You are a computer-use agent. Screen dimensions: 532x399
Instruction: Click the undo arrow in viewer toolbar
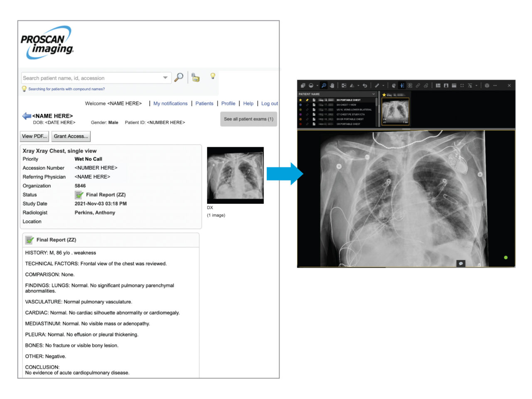point(365,86)
